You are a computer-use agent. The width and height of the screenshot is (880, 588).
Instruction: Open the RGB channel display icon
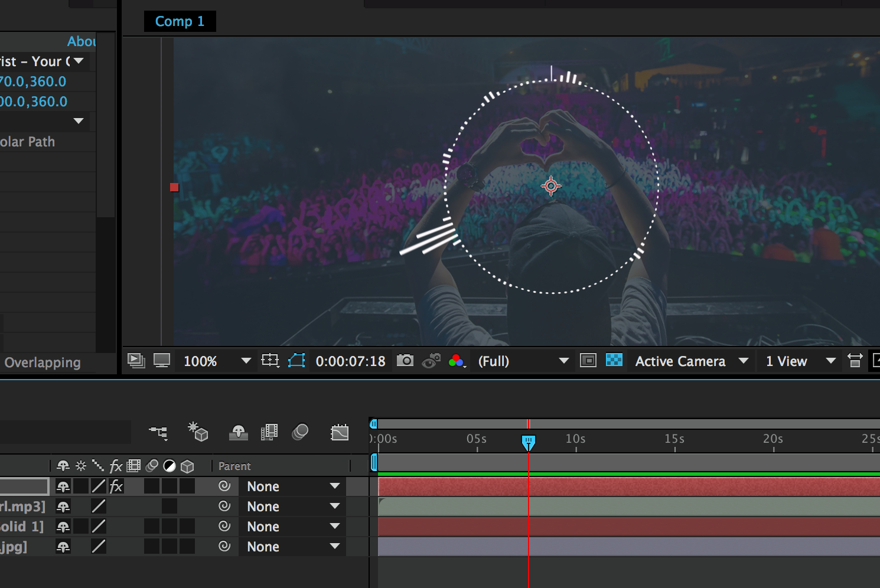click(457, 361)
